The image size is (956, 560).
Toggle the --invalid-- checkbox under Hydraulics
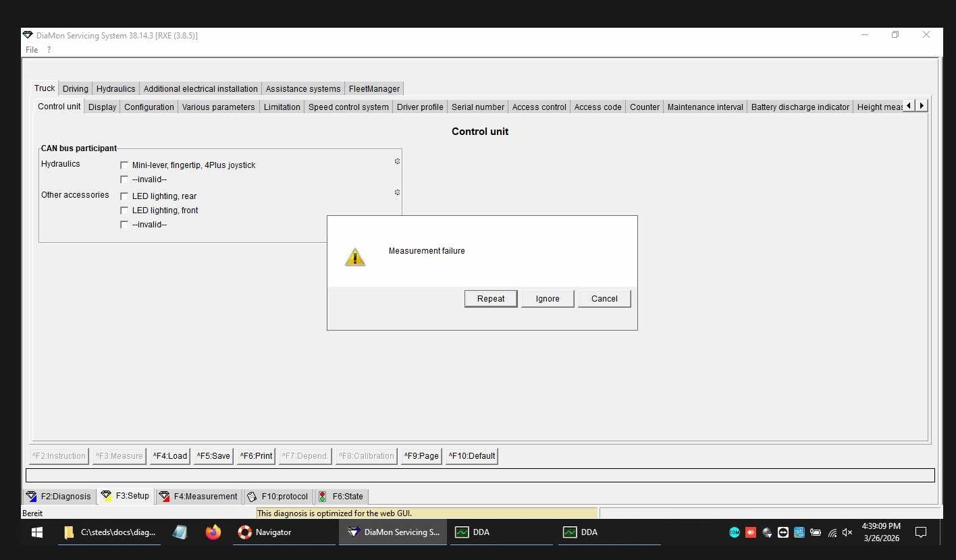tap(124, 179)
